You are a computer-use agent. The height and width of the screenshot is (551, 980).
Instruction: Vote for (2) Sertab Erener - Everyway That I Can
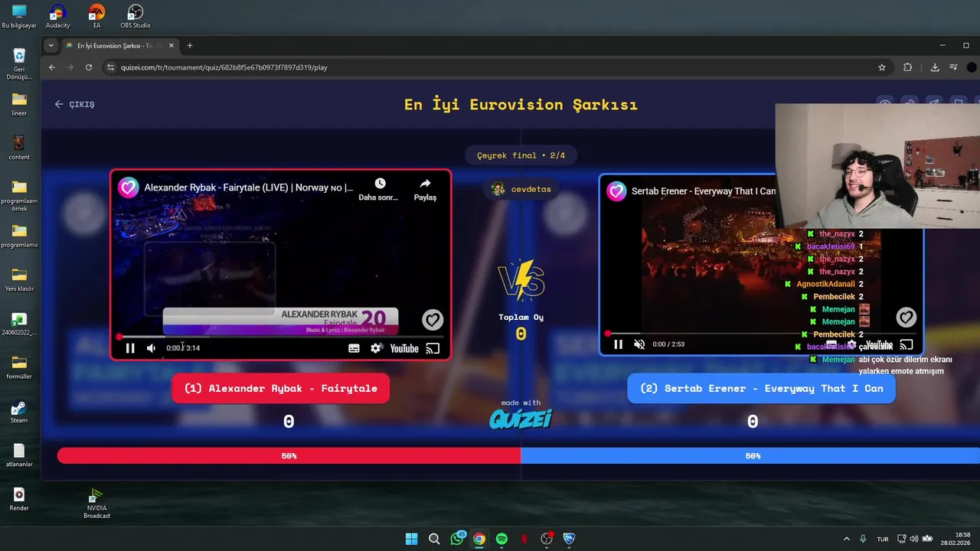coord(761,389)
